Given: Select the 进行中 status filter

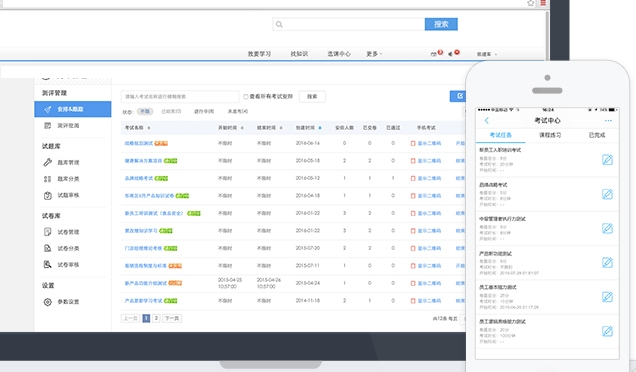Looking at the screenshot, I should (204, 112).
